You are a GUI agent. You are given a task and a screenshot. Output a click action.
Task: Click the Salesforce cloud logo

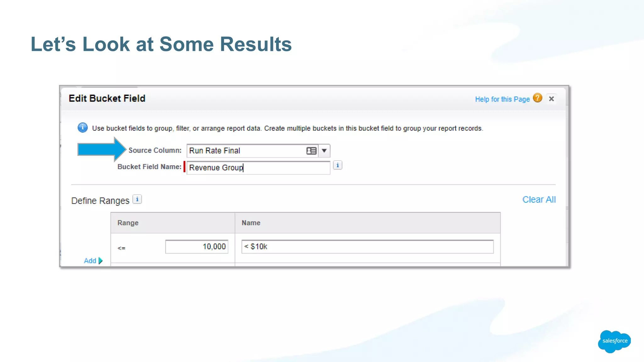[x=614, y=341]
